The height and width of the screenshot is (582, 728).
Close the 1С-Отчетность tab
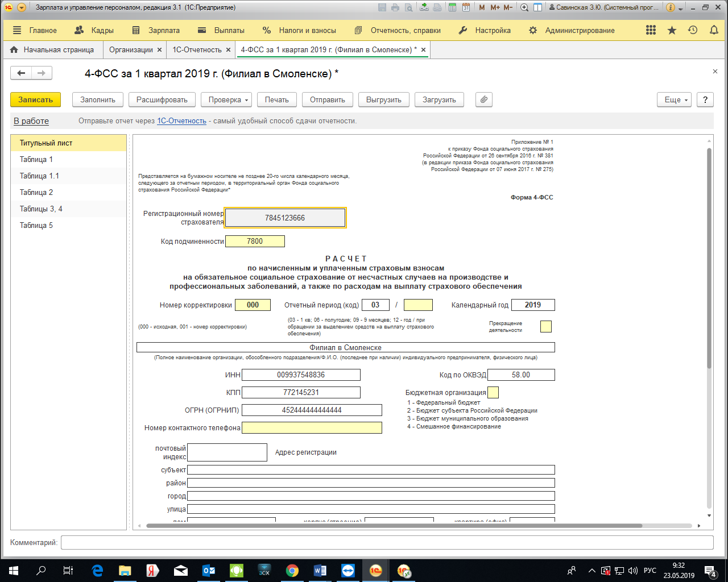(x=229, y=50)
